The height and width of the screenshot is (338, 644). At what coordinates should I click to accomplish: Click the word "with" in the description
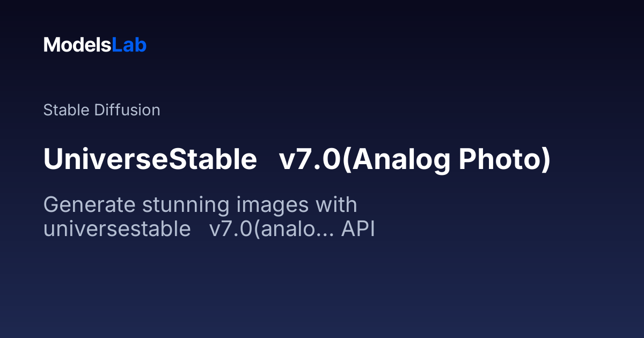(336, 205)
